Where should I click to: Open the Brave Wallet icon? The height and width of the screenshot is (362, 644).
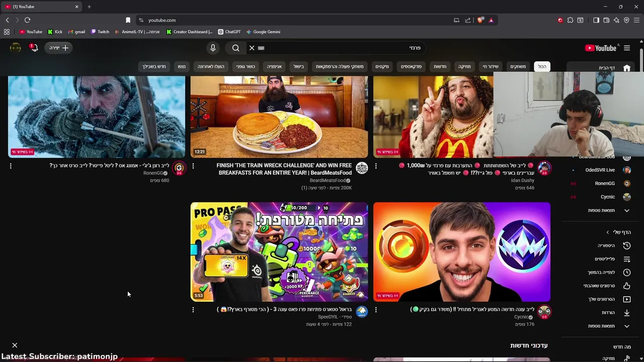pyautogui.click(x=606, y=20)
